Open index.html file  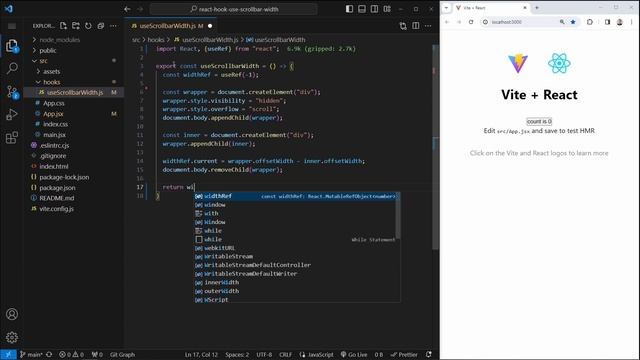tap(53, 167)
